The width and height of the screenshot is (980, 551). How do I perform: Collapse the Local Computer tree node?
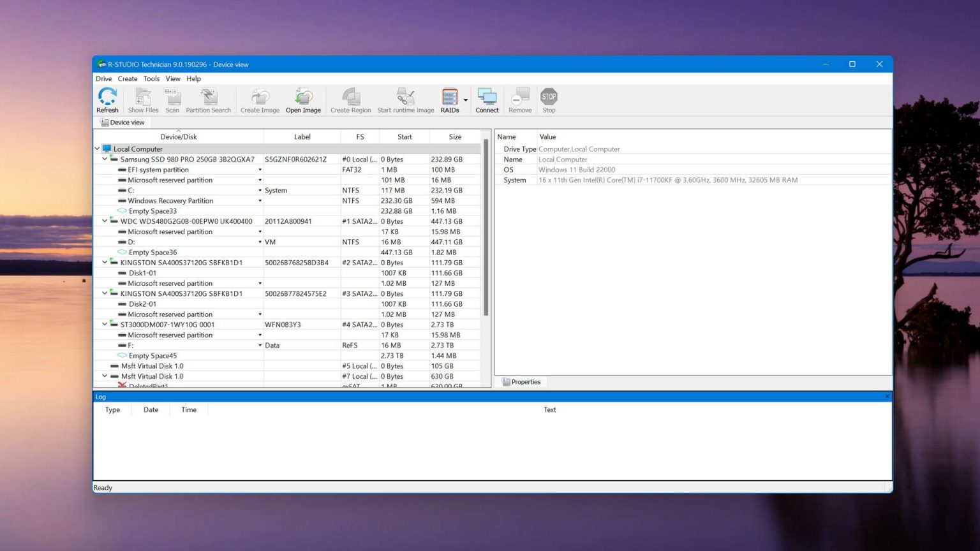[x=97, y=148]
